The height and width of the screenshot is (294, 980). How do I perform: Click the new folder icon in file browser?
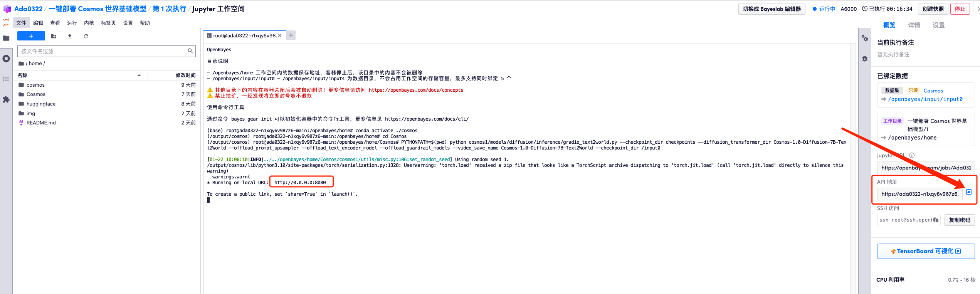(54, 36)
